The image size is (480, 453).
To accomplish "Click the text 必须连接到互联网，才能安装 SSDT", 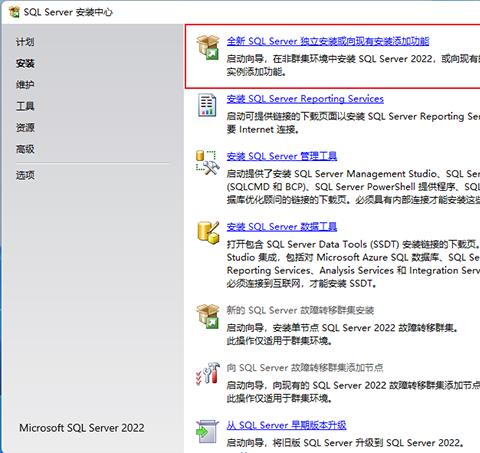I will [302, 284].
